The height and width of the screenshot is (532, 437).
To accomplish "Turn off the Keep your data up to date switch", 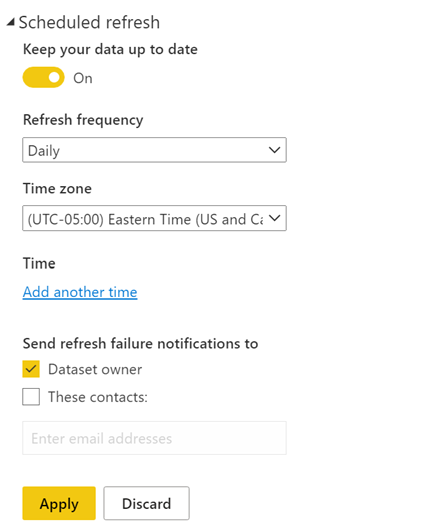I will [x=43, y=77].
